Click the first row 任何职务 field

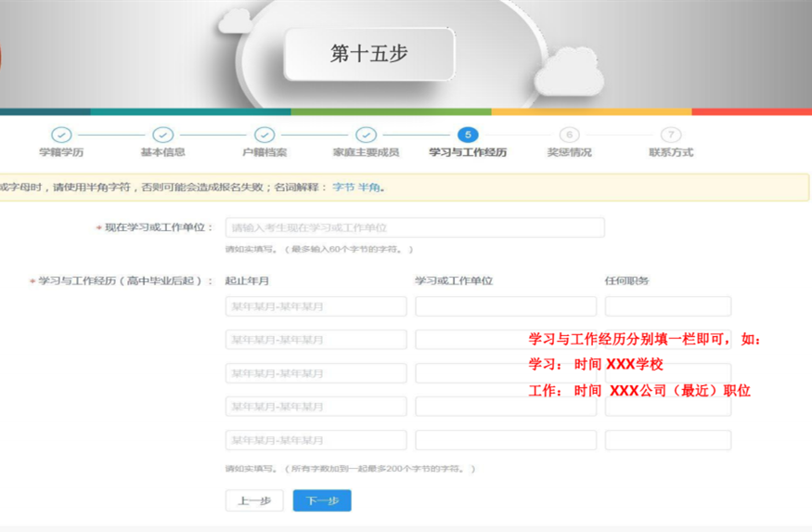point(667,306)
